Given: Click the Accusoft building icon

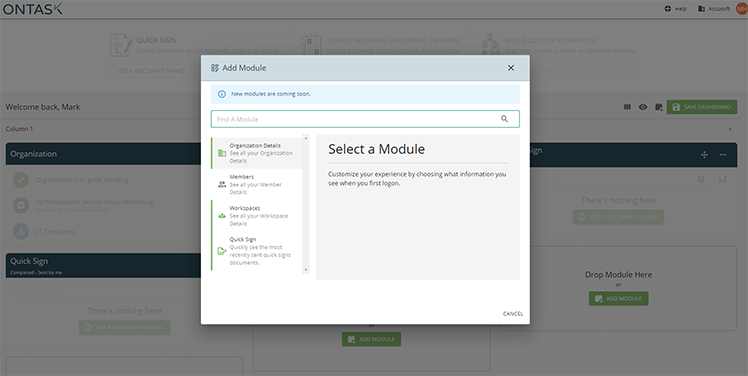Looking at the screenshot, I should coord(701,9).
